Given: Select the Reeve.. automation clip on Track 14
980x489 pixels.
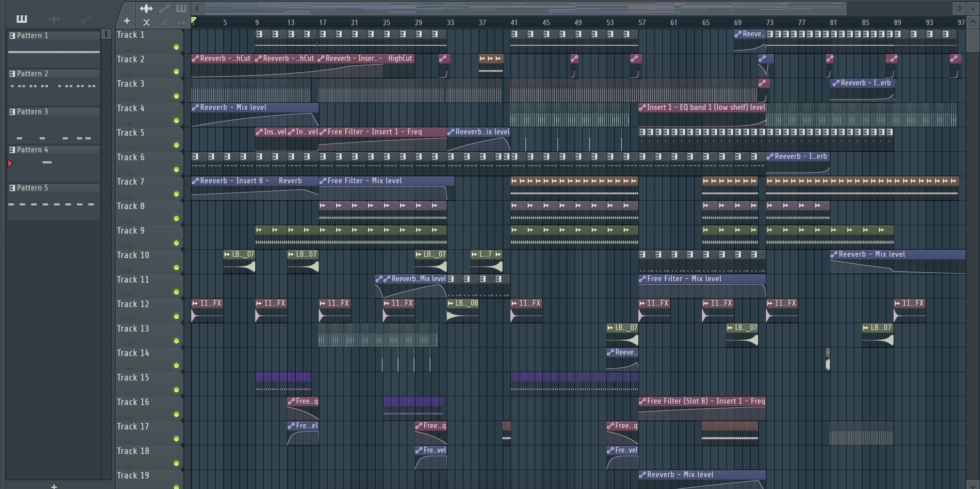Looking at the screenshot, I should (x=622, y=360).
